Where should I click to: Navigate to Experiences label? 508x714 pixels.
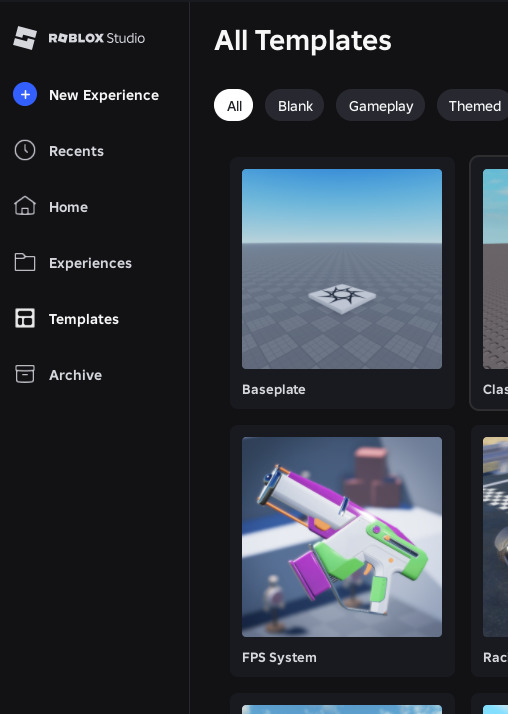[x=91, y=263]
